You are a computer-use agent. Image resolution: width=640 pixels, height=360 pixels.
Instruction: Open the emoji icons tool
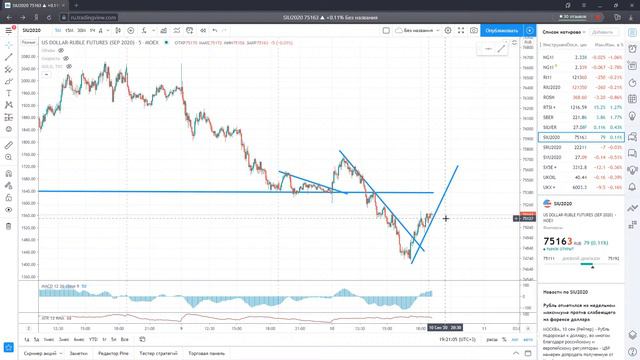tap(9, 129)
